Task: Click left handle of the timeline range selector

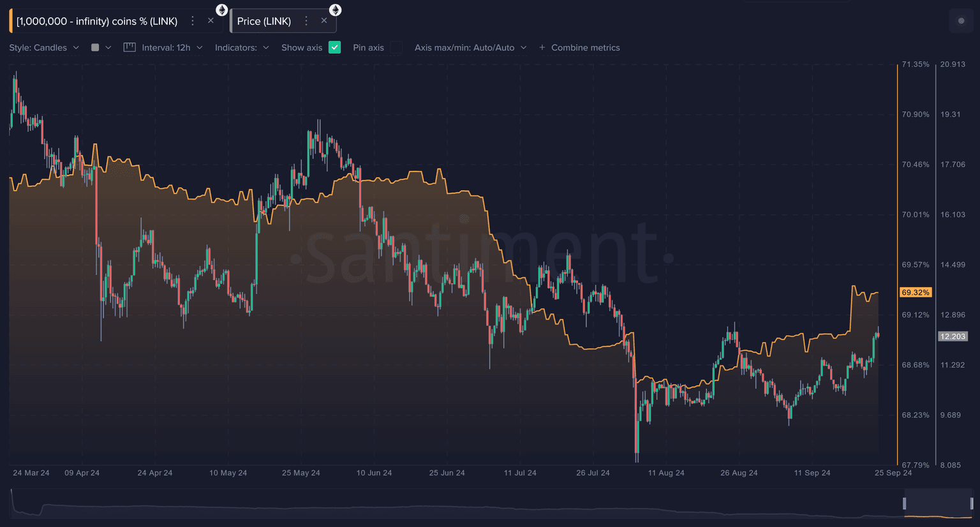Action: coord(905,503)
